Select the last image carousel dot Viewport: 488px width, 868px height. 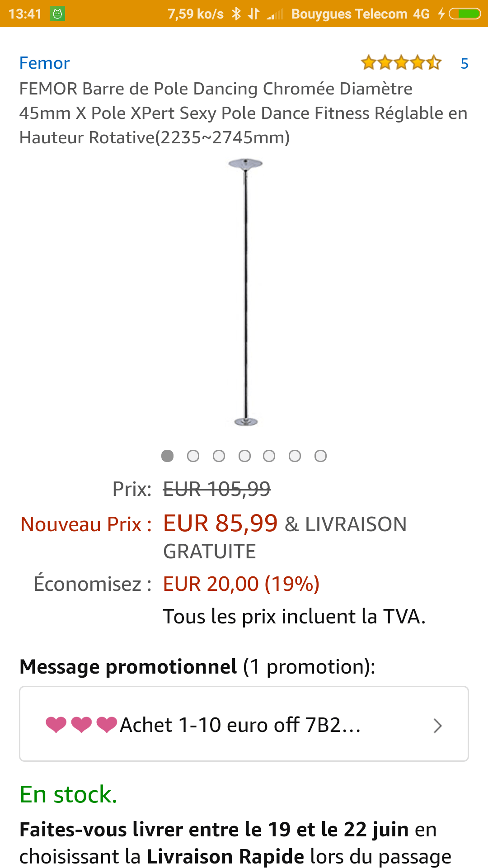coord(320,456)
